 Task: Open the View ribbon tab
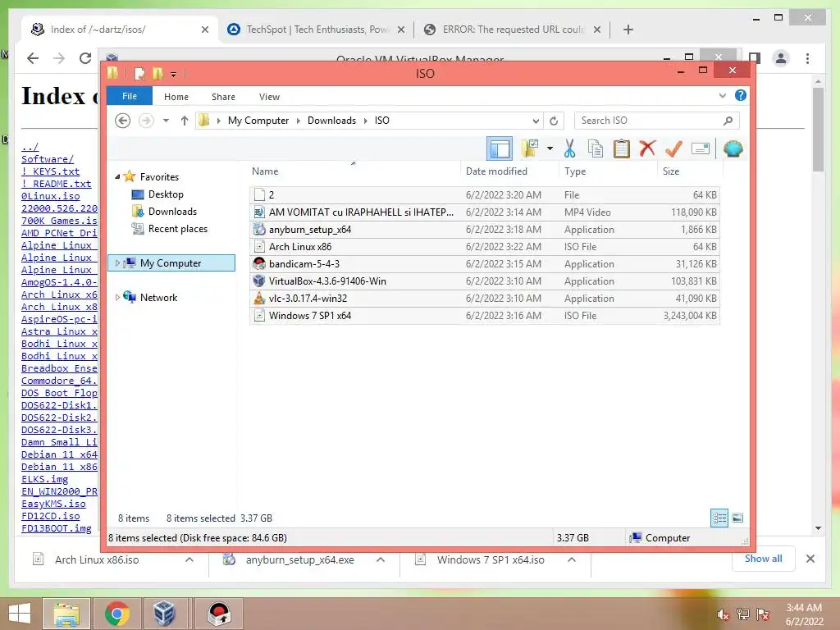tap(269, 97)
